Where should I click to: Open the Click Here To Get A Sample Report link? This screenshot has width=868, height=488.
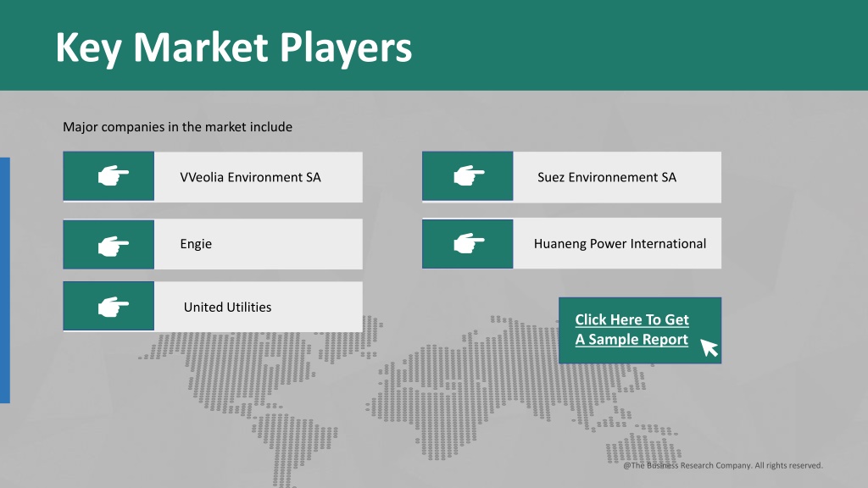coord(632,330)
